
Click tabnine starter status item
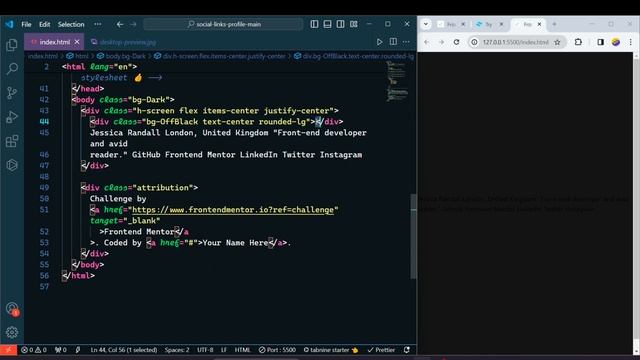point(331,350)
